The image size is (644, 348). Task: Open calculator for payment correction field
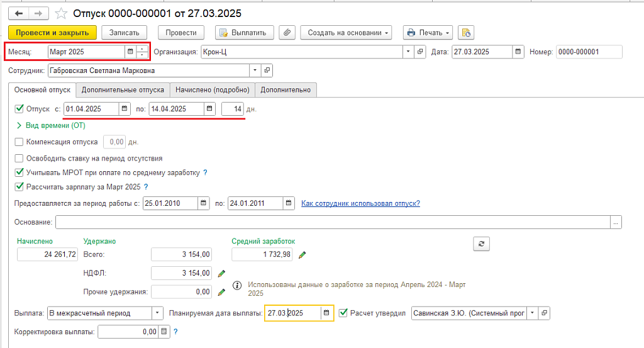click(x=164, y=332)
